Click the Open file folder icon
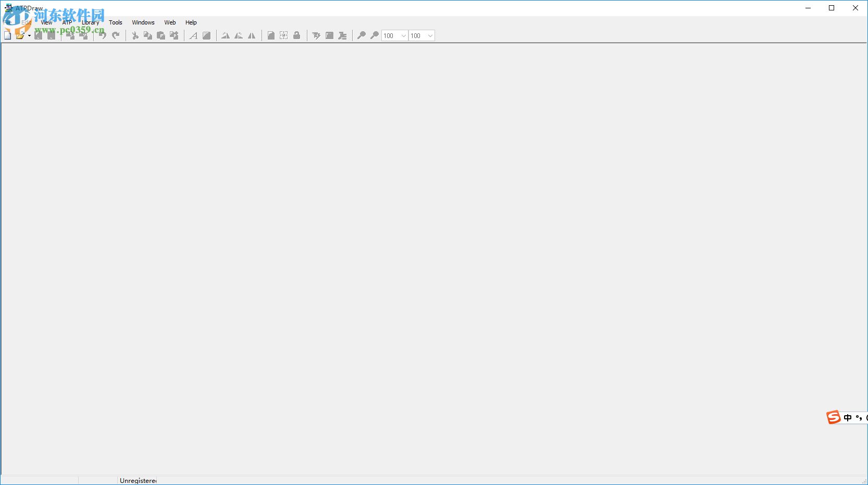The width and height of the screenshot is (868, 485). [20, 35]
